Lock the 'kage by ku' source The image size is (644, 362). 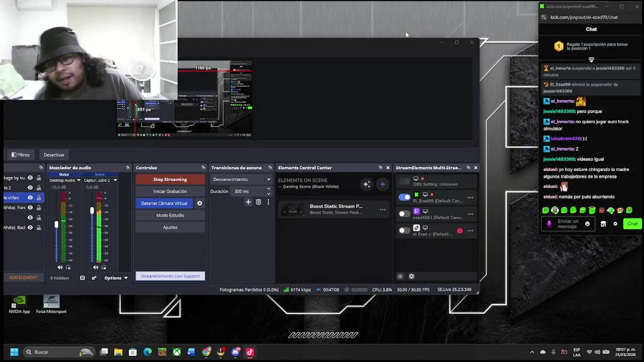click(38, 177)
